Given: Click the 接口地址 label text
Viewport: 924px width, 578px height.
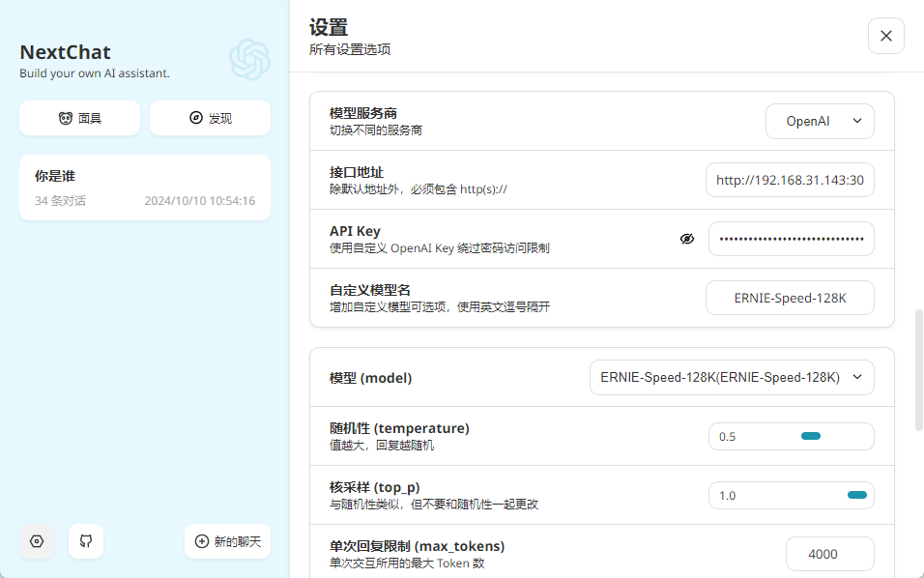Looking at the screenshot, I should [x=357, y=173].
